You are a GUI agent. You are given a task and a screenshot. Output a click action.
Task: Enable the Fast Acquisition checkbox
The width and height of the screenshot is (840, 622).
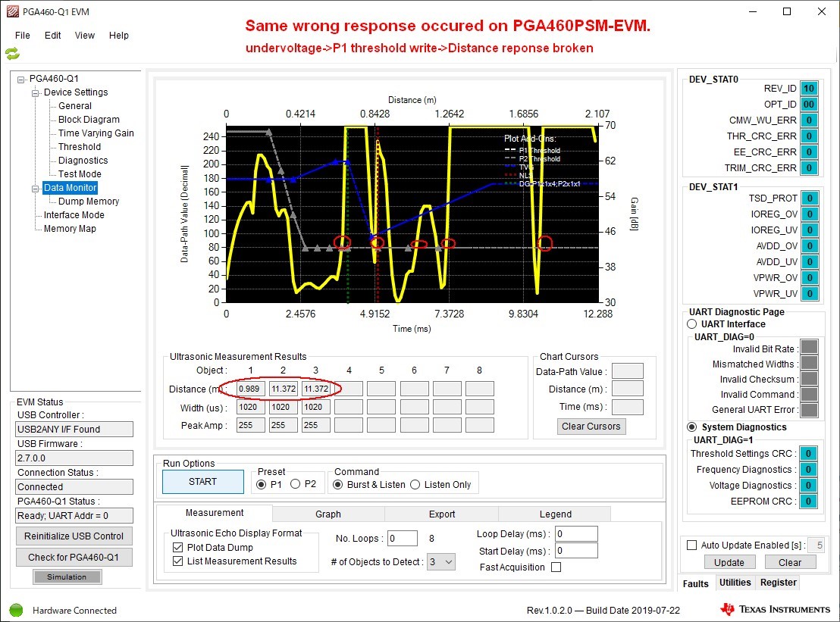[x=556, y=567]
